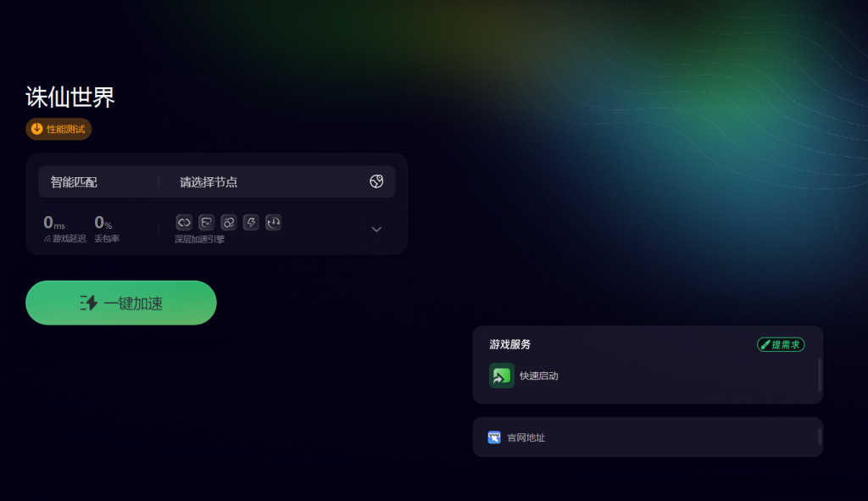Click the 游戏服务 panel scrollbar
This screenshot has height=501, width=868.
[x=820, y=376]
